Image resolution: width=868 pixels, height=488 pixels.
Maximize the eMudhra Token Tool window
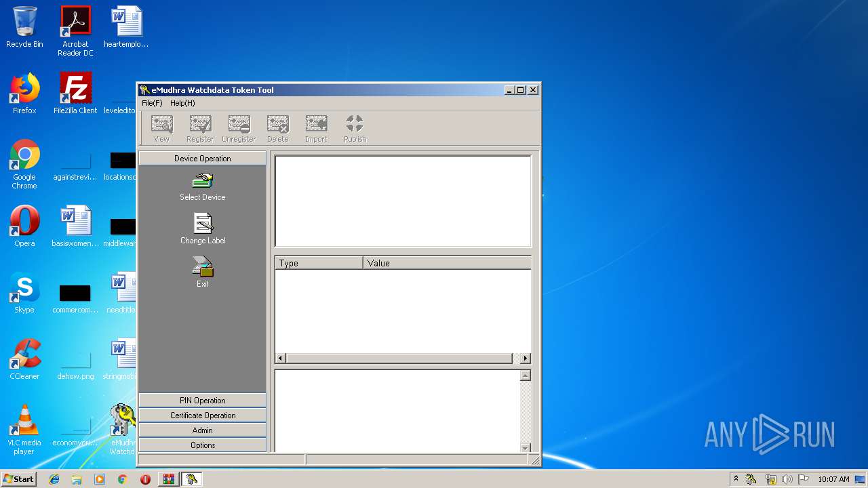tap(521, 90)
